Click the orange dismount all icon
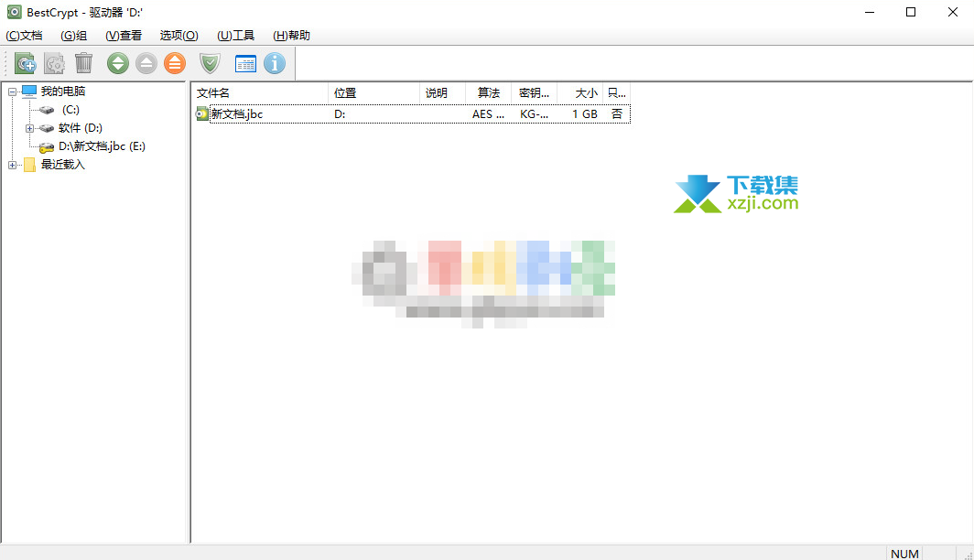This screenshot has height=560, width=974. point(175,63)
